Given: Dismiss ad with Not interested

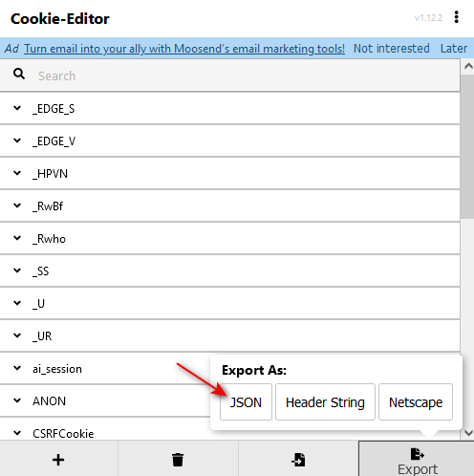Looking at the screenshot, I should coord(391,49).
